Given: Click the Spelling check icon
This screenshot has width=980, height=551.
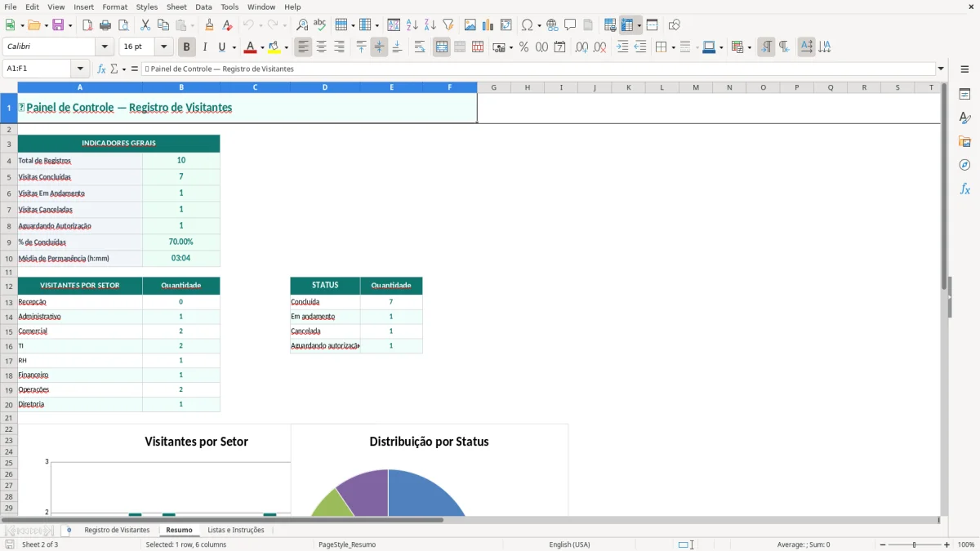Looking at the screenshot, I should [x=320, y=25].
